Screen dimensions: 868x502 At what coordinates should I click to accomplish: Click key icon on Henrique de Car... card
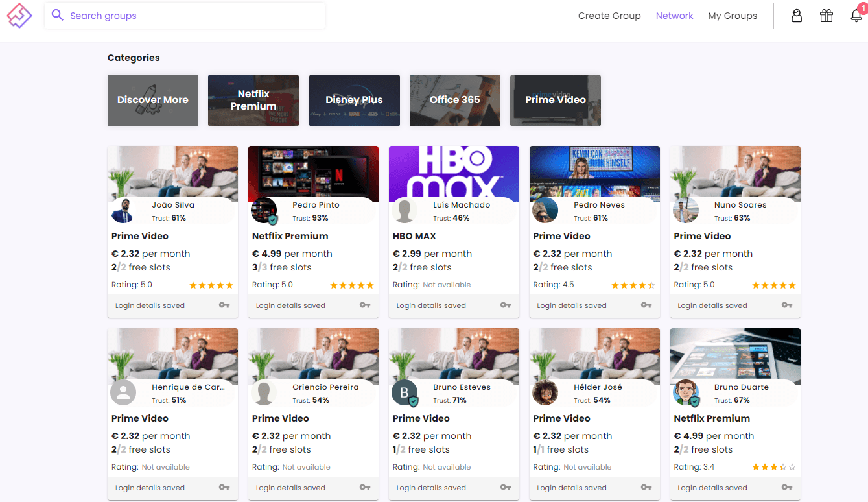coord(224,487)
